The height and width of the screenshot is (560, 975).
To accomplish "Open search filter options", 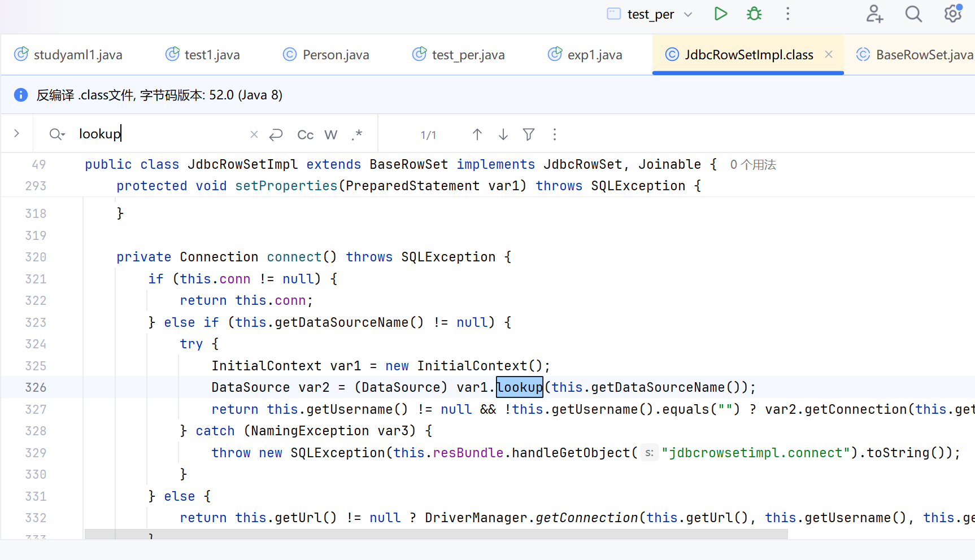I will tap(529, 134).
